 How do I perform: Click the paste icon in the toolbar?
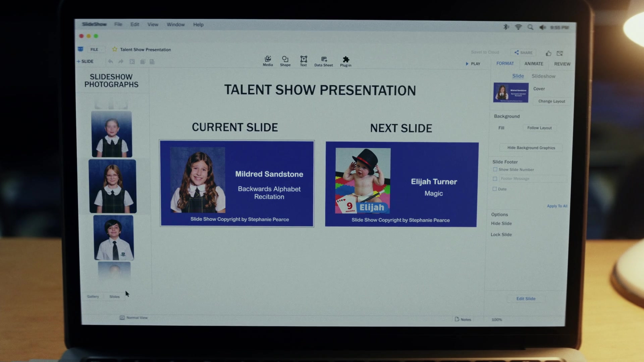pyautogui.click(x=152, y=62)
